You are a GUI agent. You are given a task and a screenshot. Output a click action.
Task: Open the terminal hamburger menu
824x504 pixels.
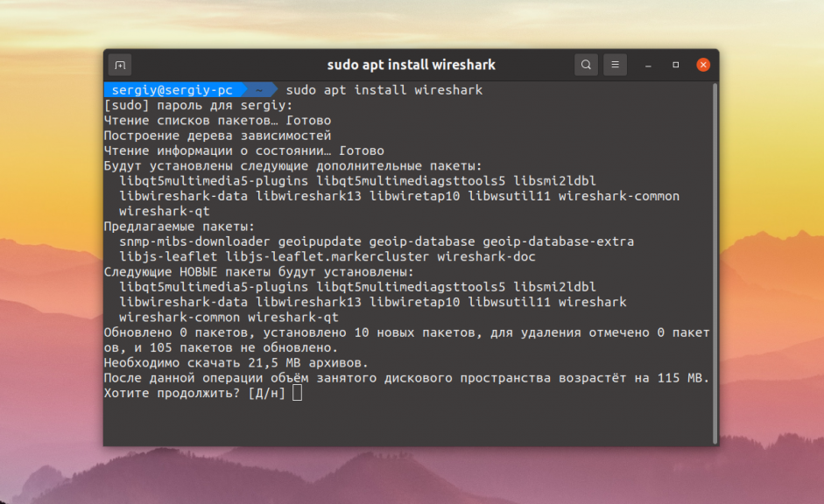615,65
